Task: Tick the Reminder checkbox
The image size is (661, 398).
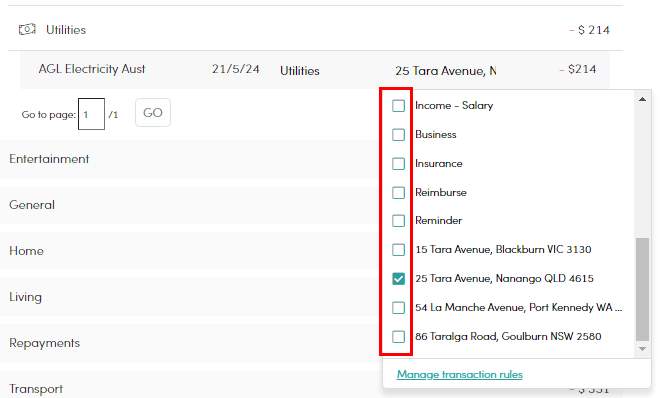Action: coord(398,221)
